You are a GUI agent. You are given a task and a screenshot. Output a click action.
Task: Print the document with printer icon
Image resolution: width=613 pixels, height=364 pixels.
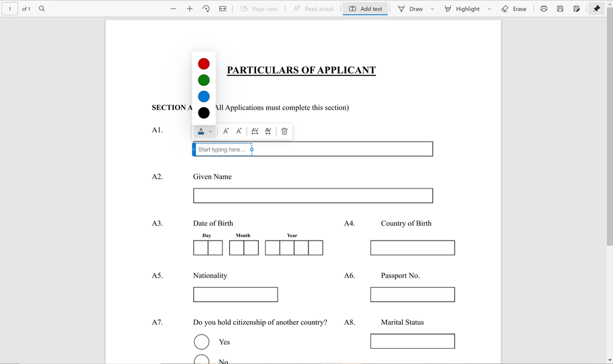pyautogui.click(x=544, y=9)
